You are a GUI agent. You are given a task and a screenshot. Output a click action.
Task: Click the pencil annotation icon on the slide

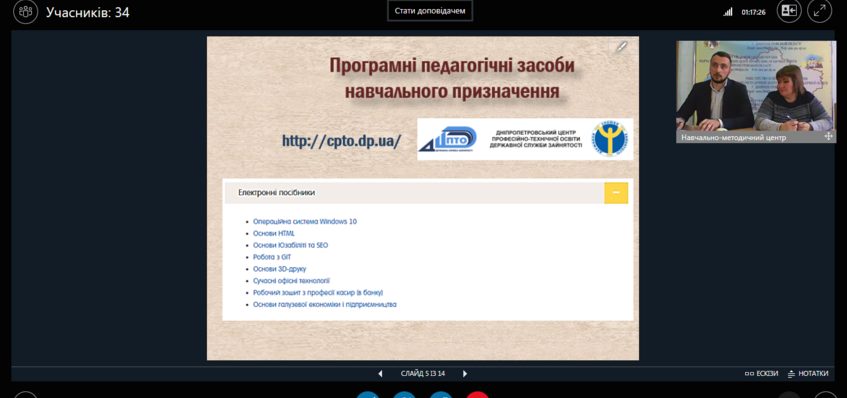[622, 47]
